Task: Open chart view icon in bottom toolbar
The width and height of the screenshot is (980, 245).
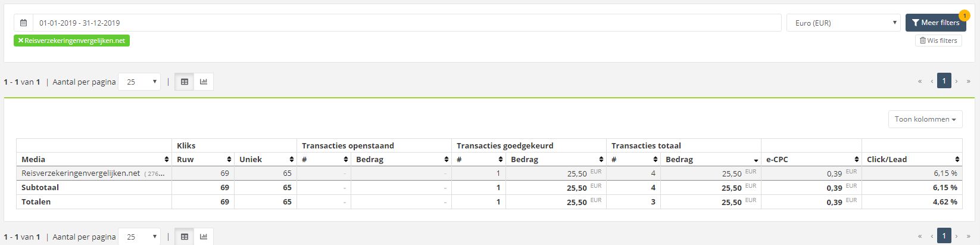Action: tap(204, 237)
